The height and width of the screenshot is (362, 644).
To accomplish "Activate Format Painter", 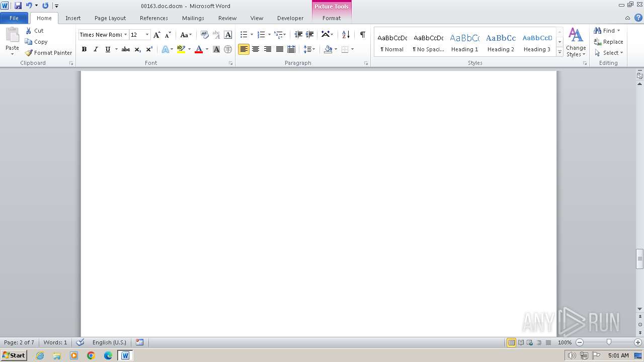I will (x=48, y=53).
